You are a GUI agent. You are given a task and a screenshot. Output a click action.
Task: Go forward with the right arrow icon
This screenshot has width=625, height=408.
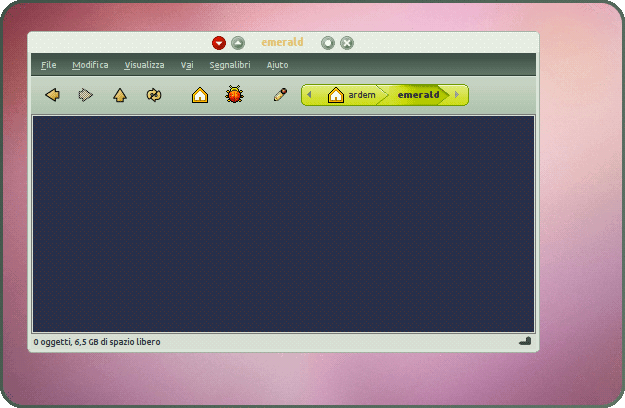point(85,95)
